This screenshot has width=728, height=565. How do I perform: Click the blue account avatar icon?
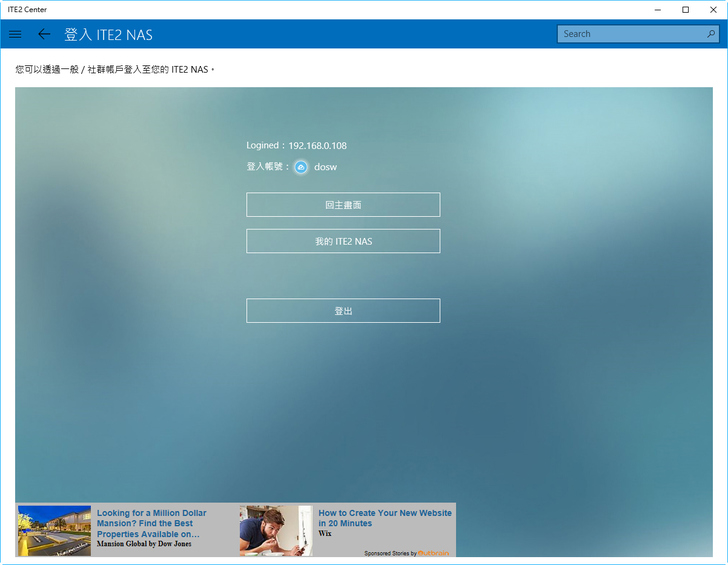coord(301,167)
